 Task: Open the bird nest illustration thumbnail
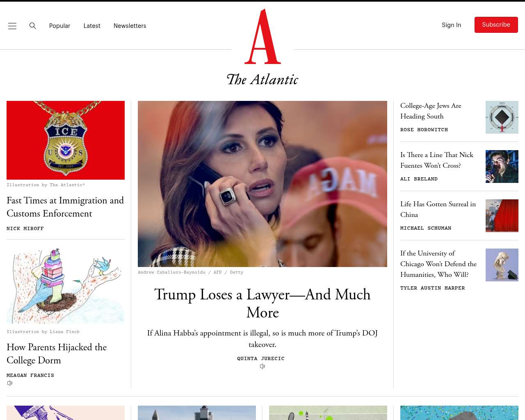pos(66,285)
